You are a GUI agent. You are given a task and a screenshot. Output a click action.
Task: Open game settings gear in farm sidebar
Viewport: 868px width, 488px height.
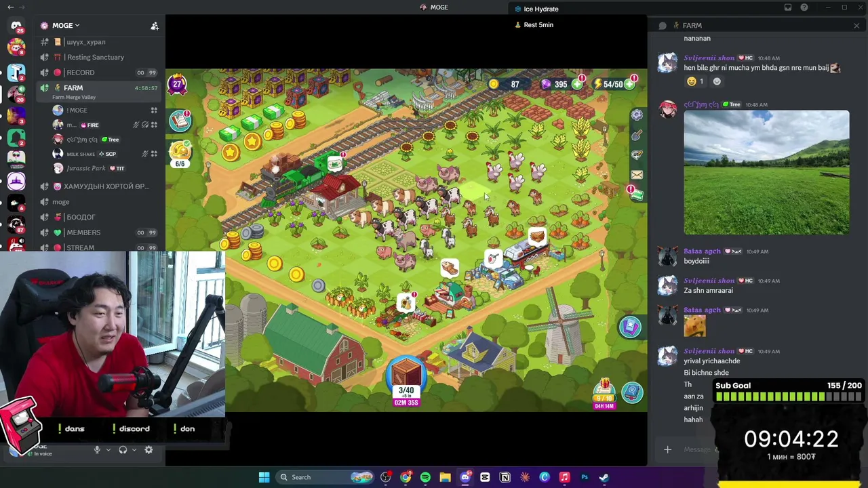(x=637, y=115)
